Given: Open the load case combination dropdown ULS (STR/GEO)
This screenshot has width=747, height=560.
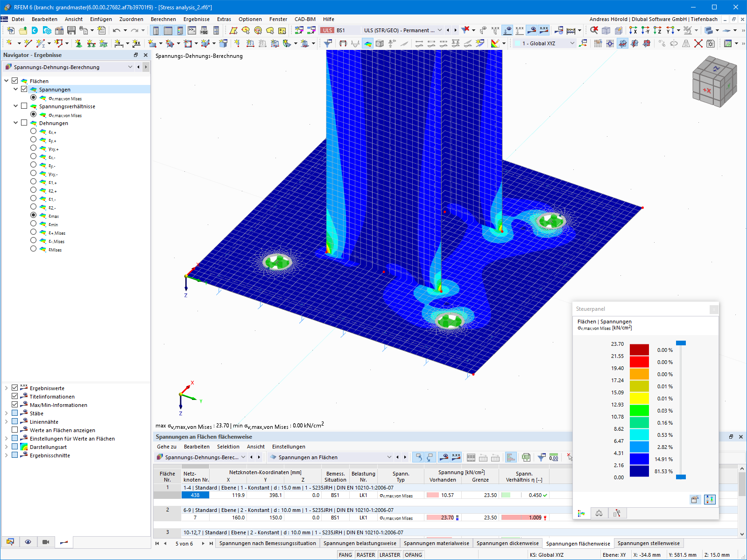Looking at the screenshot, I should tap(439, 30).
